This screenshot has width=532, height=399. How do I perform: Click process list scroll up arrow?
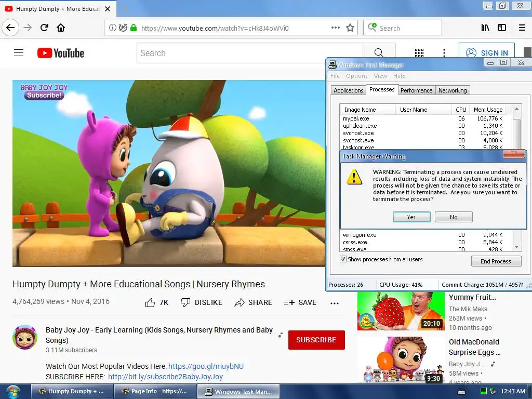[x=516, y=109]
